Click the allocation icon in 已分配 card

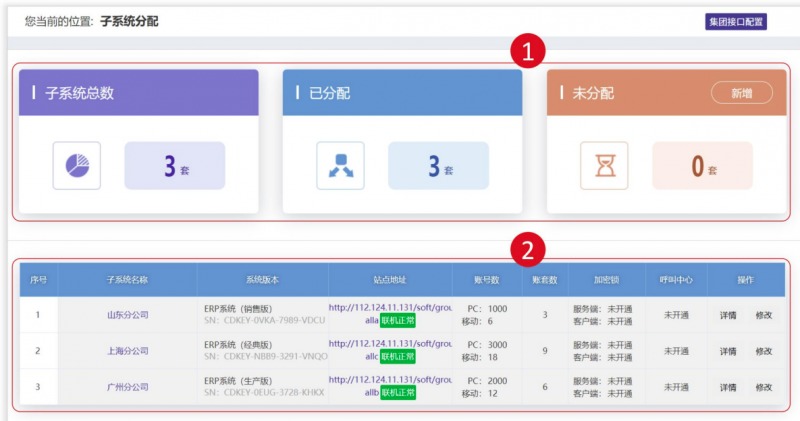[x=341, y=166]
